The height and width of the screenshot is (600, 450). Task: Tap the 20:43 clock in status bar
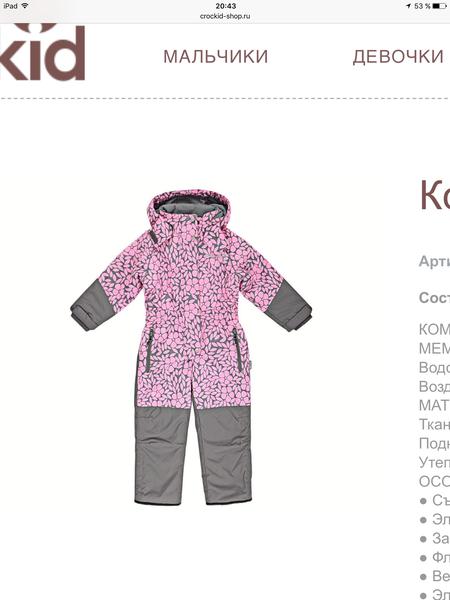(225, 6)
